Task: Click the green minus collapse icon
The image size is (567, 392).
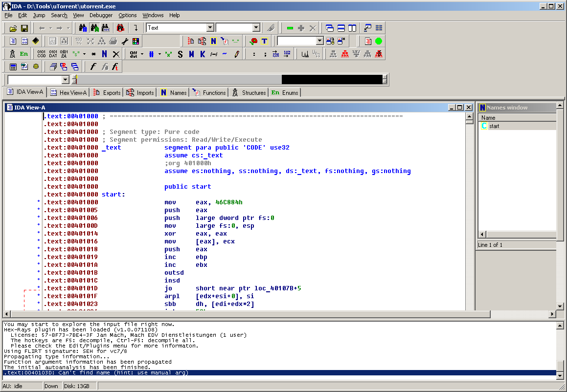Action: pyautogui.click(x=290, y=28)
